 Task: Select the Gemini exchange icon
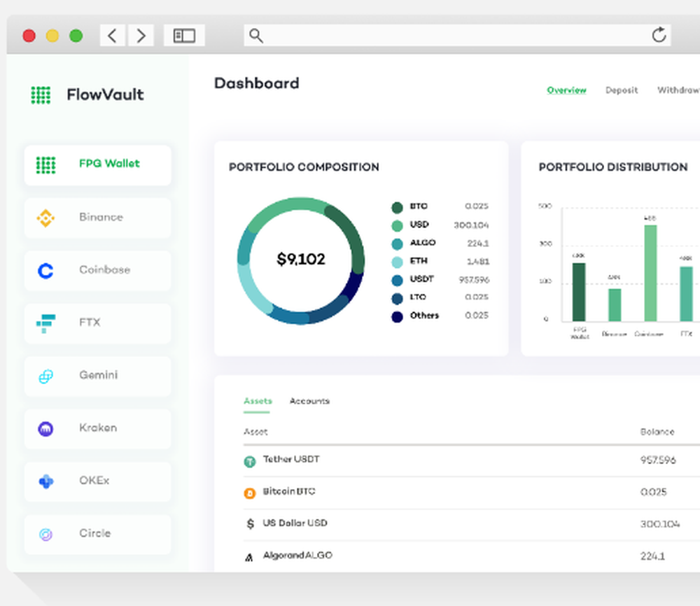(45, 376)
